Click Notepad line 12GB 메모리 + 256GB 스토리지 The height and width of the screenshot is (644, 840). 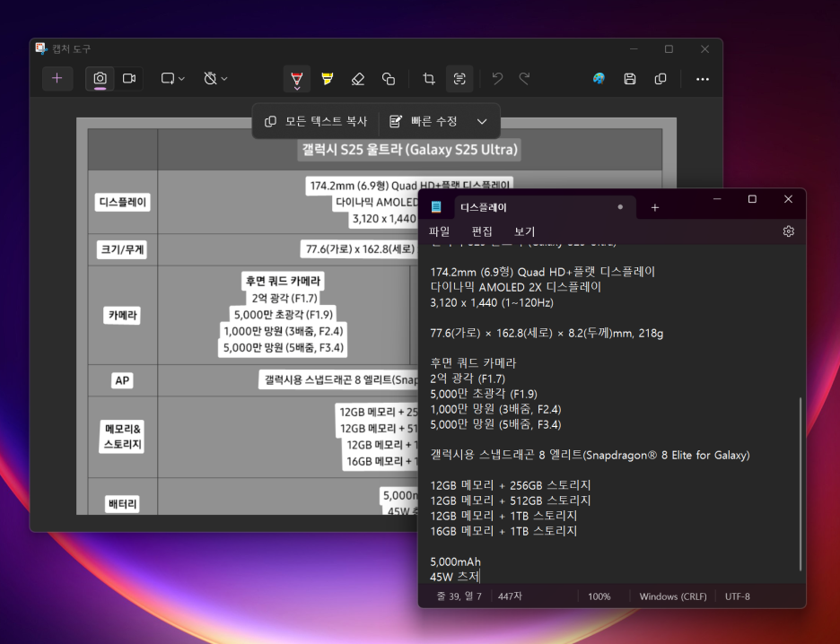click(x=510, y=485)
